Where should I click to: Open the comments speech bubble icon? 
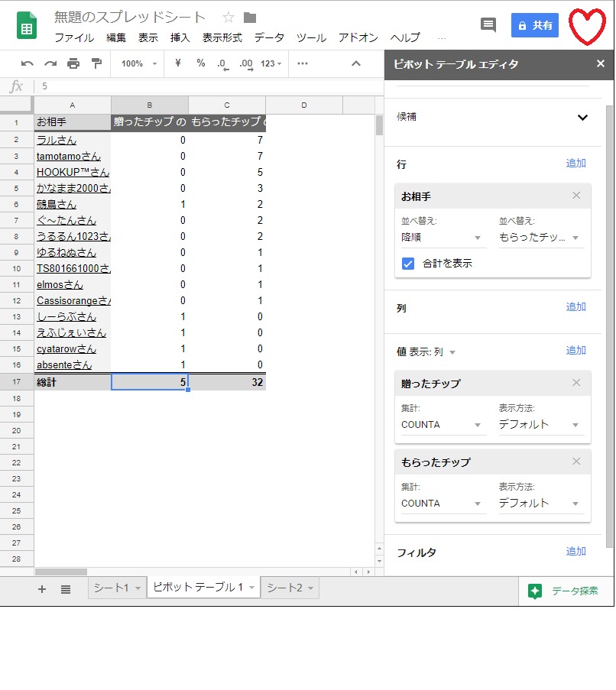[x=488, y=25]
